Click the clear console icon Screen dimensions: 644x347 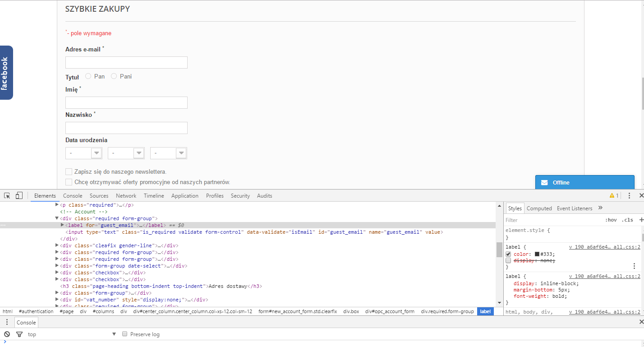tap(7, 334)
